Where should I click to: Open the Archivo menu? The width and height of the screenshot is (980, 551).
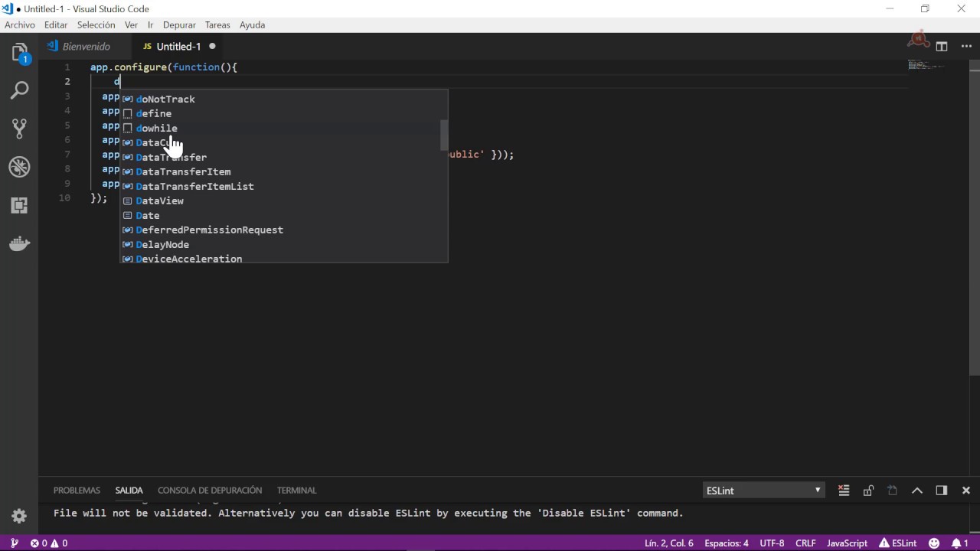coord(20,24)
